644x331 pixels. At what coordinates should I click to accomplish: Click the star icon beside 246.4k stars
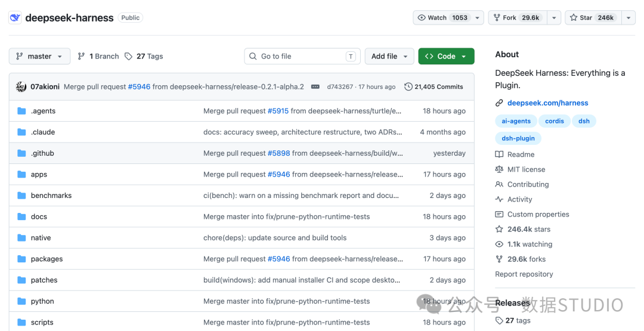tap(499, 229)
